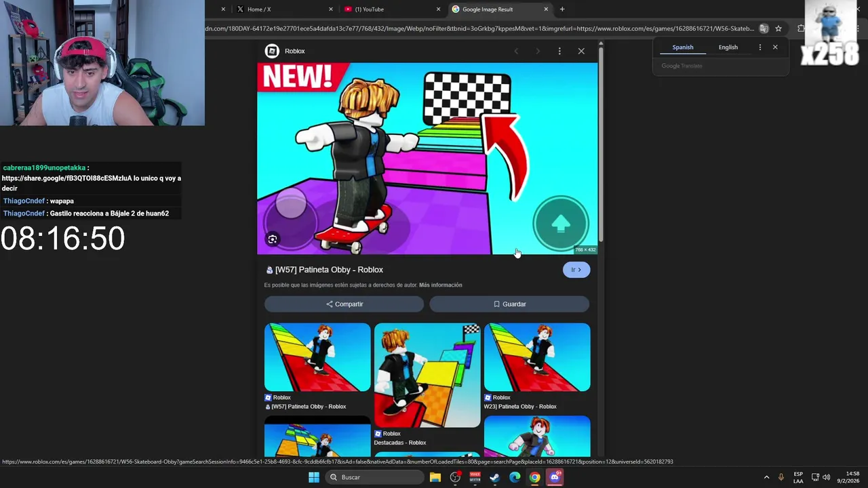
Task: Open Discord from the taskbar
Action: point(555,477)
